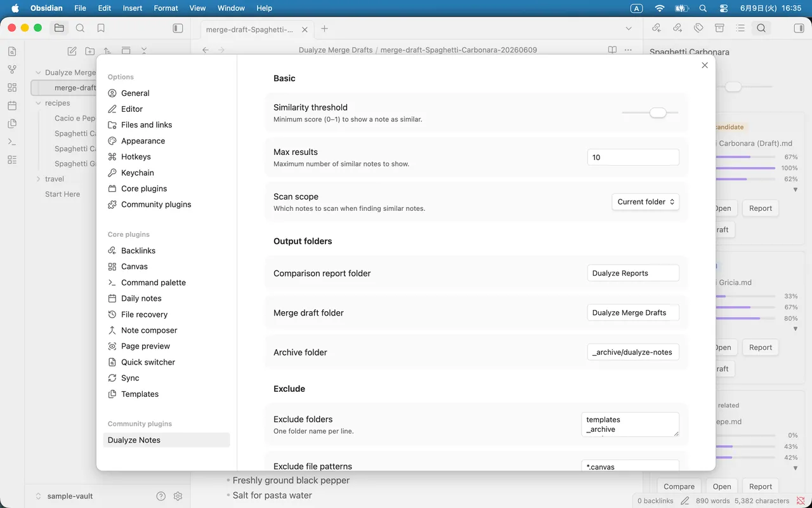This screenshot has width=812, height=508.
Task: Show outgoing links tab icon in right sidebar
Action: pyautogui.click(x=678, y=28)
